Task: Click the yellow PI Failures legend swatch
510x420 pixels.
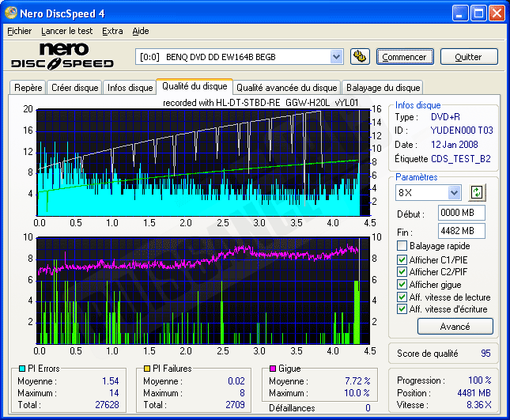Action: (x=146, y=369)
